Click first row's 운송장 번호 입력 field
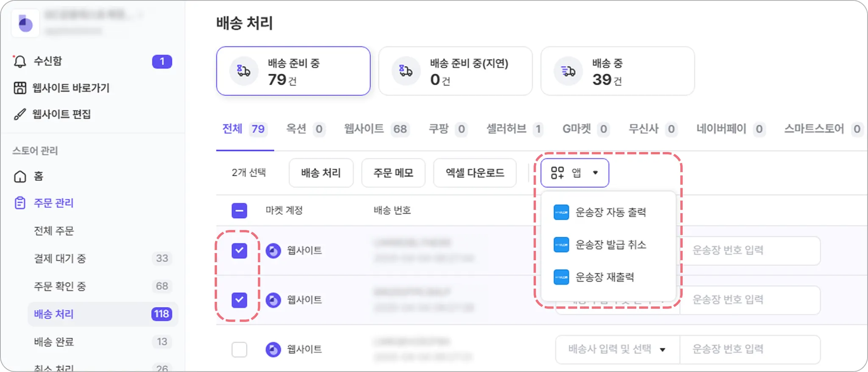868x372 pixels. (749, 250)
